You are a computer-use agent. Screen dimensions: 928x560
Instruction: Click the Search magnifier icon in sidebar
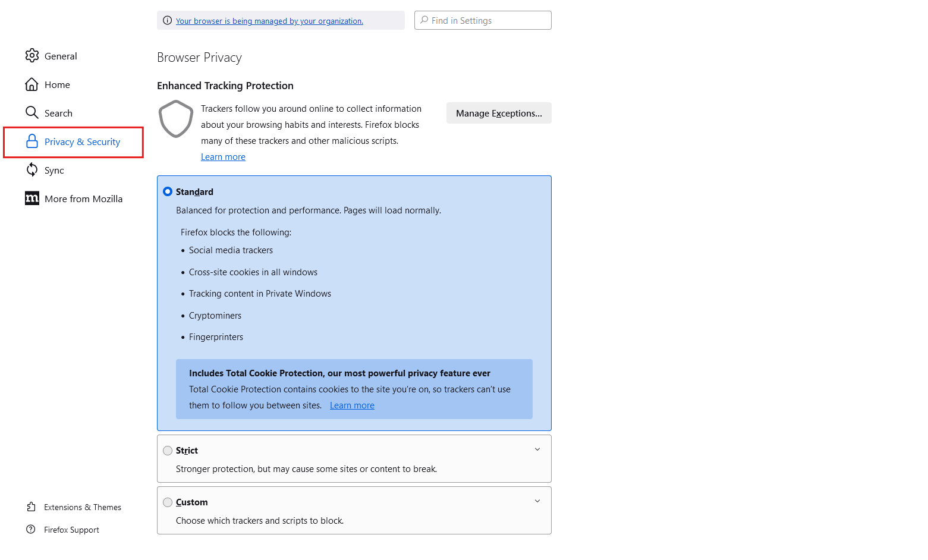(x=32, y=113)
